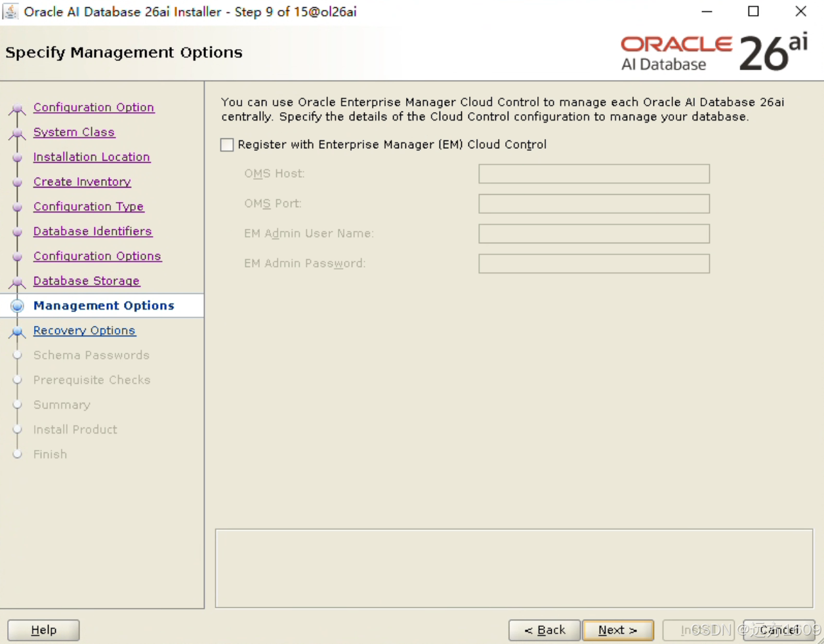Click the Help button
Viewport: 824px width, 644px height.
44,630
